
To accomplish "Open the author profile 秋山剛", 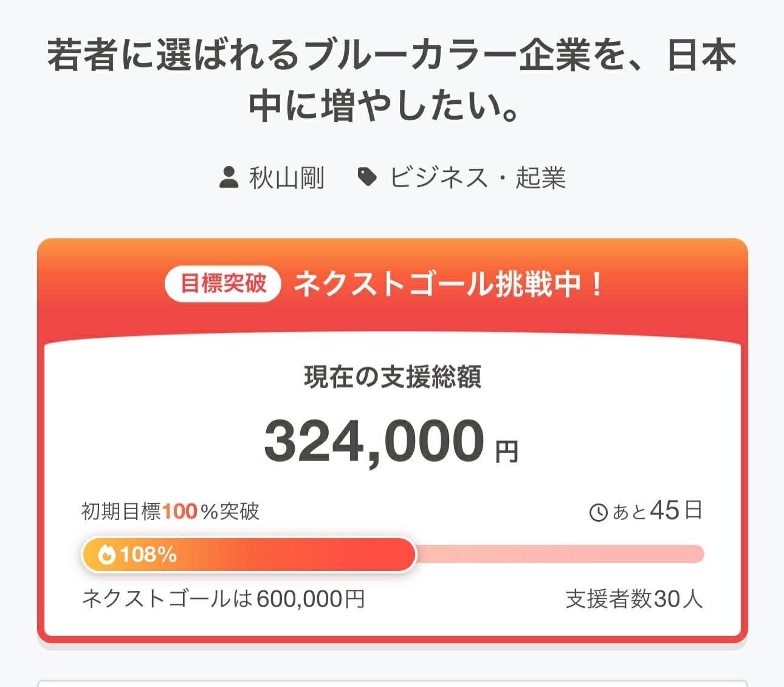I will 286,177.
